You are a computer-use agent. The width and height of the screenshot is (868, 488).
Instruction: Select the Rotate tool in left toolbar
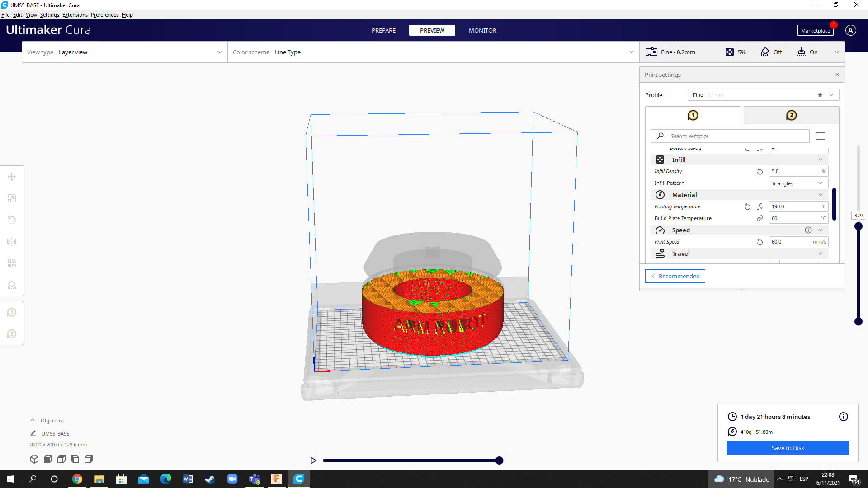tap(12, 220)
